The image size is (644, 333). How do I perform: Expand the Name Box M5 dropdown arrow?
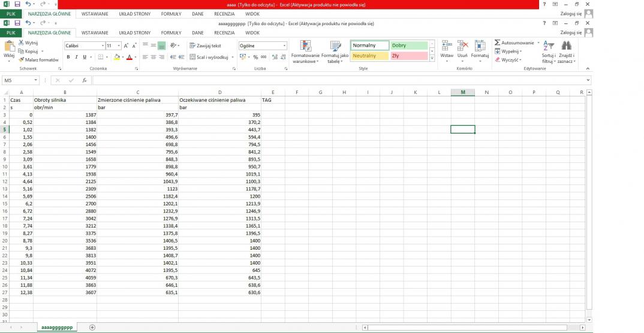pyautogui.click(x=36, y=80)
